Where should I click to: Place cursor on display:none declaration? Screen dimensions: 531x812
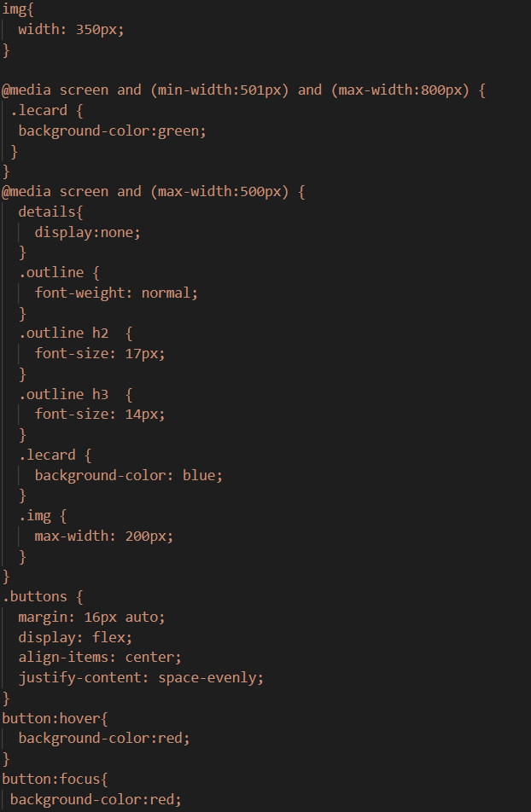[87, 232]
